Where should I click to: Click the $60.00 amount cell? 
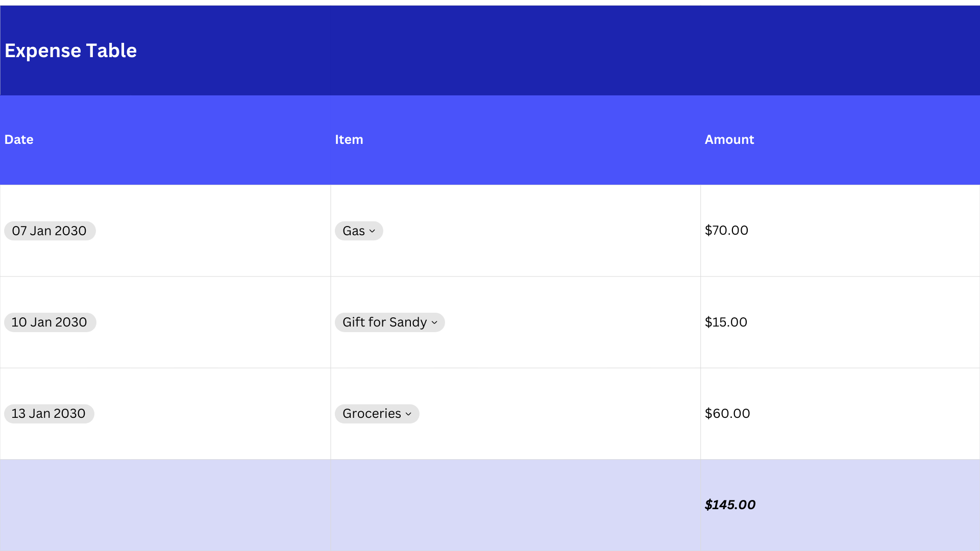728,413
